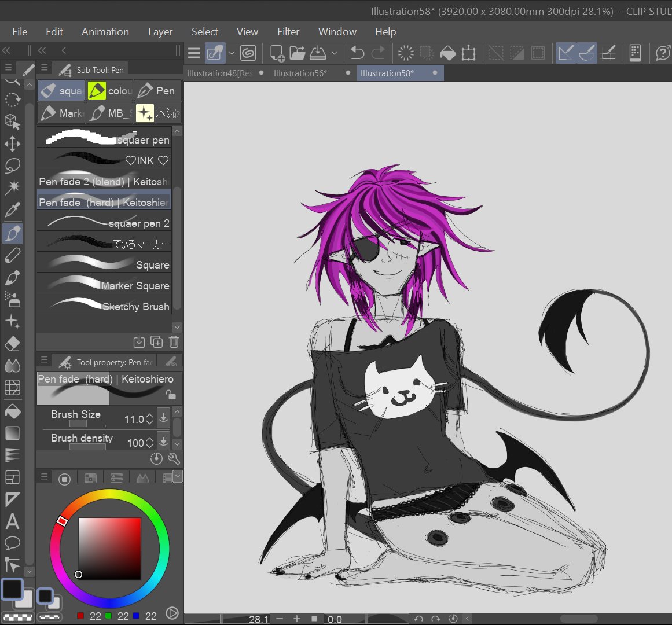Open the Animation menu
672x625 pixels.
point(105,32)
